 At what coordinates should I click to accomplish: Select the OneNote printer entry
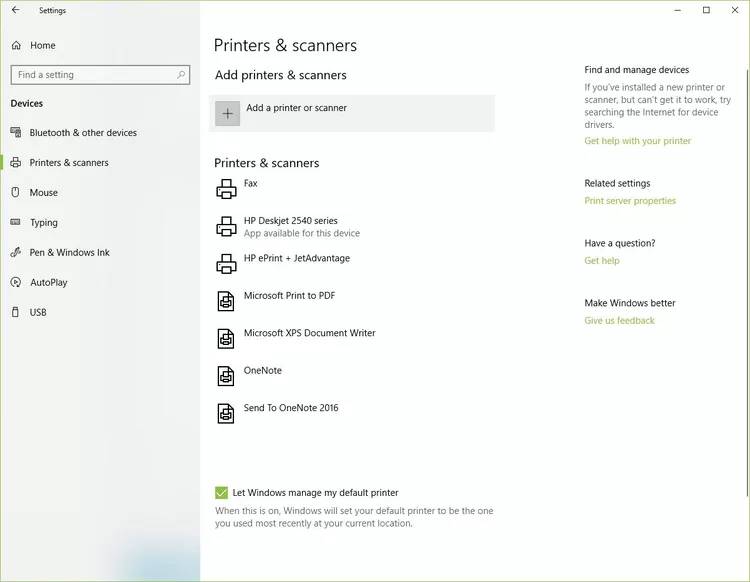pyautogui.click(x=263, y=370)
